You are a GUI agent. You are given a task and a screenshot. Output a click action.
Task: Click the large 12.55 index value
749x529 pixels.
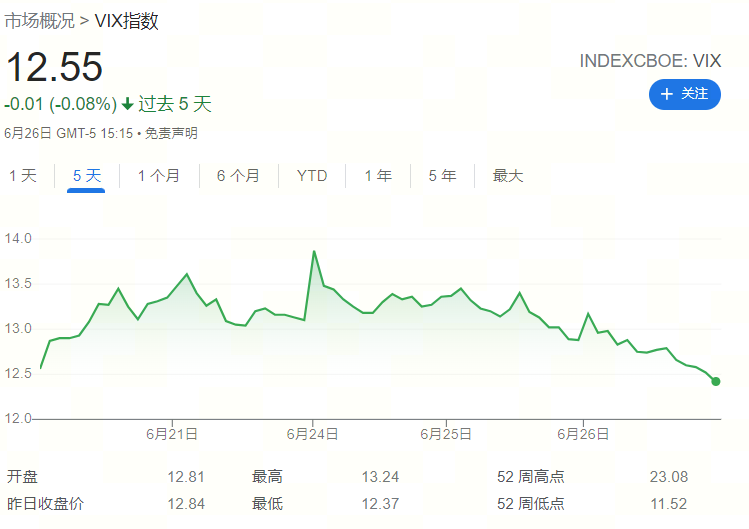pyautogui.click(x=54, y=67)
